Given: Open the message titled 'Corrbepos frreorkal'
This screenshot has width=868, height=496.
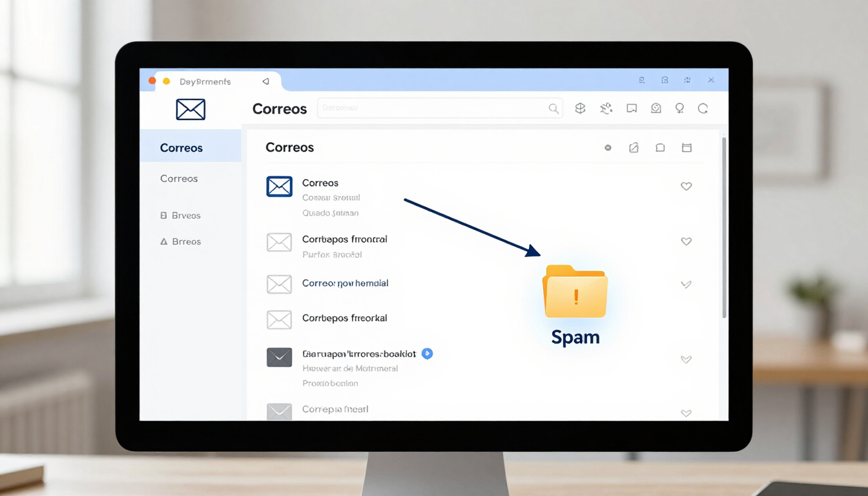Looking at the screenshot, I should tap(344, 318).
